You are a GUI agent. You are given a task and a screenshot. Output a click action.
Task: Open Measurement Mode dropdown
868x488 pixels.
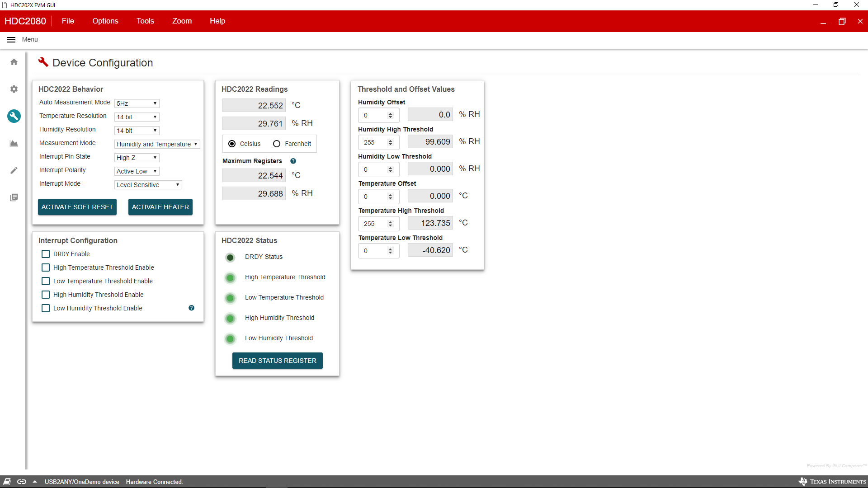(157, 144)
